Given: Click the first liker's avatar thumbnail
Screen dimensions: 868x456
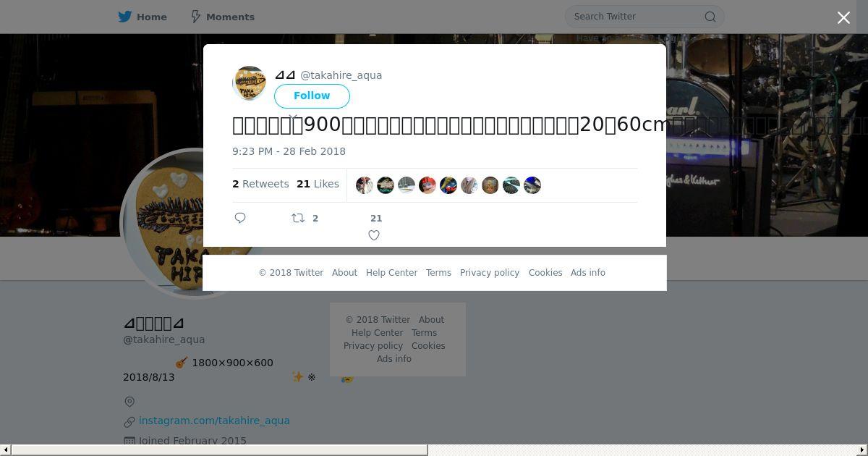Looking at the screenshot, I should tap(365, 185).
